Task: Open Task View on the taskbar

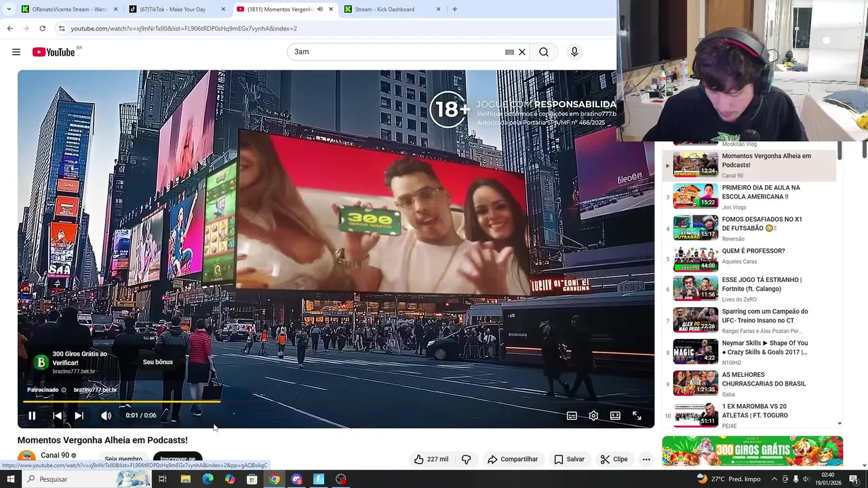Action: pos(163,479)
